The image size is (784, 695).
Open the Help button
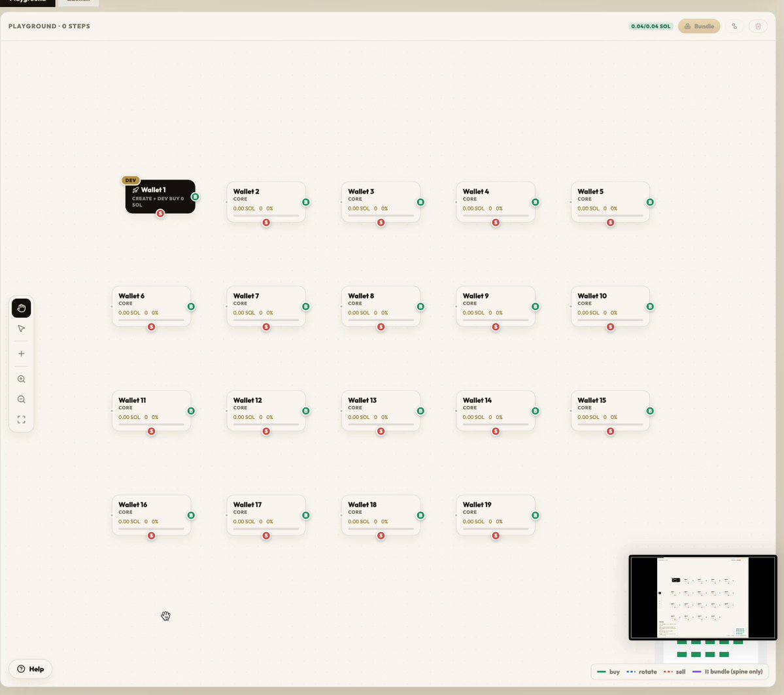click(x=31, y=669)
